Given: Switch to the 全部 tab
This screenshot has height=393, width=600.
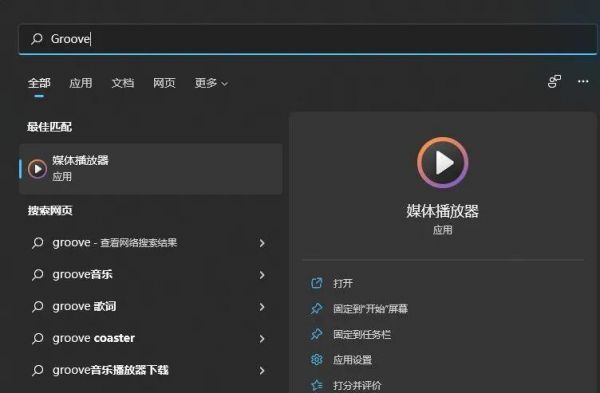Looking at the screenshot, I should (x=39, y=83).
